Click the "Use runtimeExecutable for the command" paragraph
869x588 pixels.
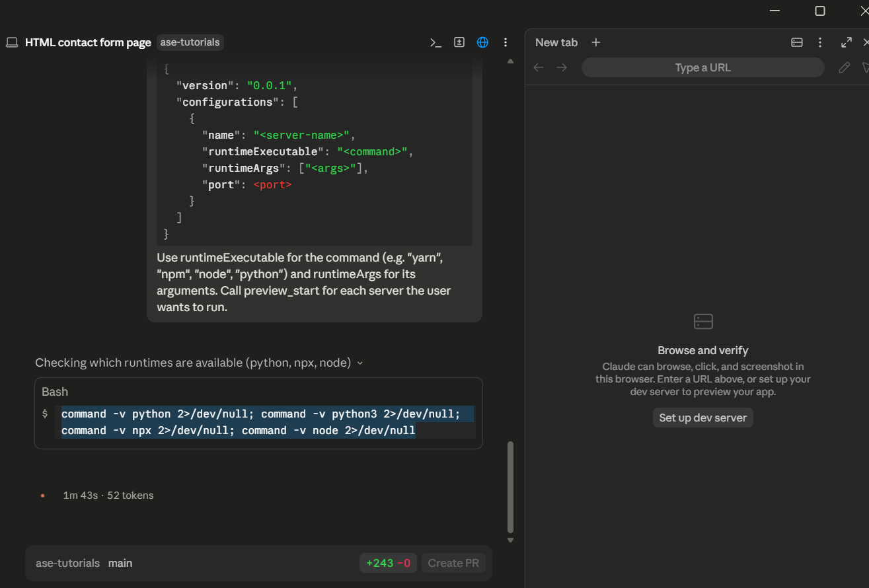[x=304, y=282]
